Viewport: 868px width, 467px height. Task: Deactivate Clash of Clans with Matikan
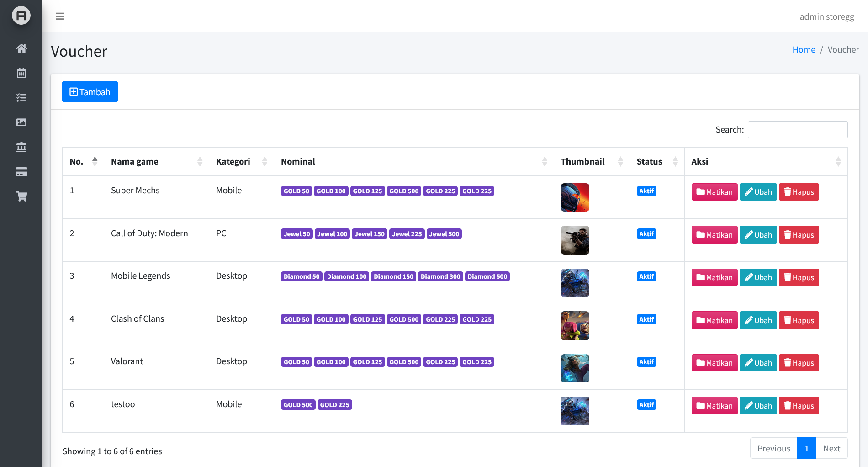point(715,320)
